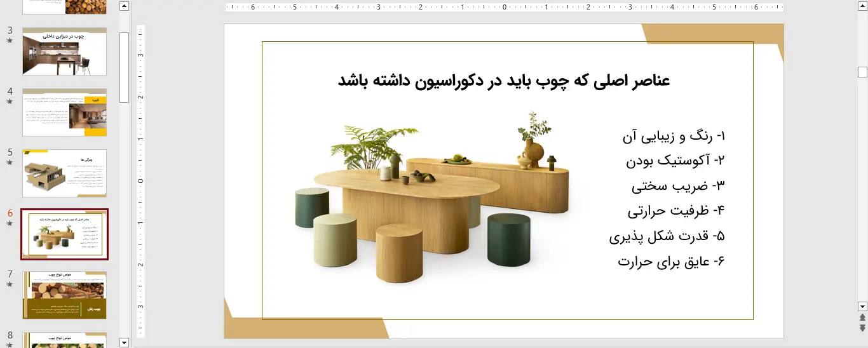This screenshot has height=348, width=868.
Task: Open slide 3 thumbnail with kitchen image
Action: point(64,51)
